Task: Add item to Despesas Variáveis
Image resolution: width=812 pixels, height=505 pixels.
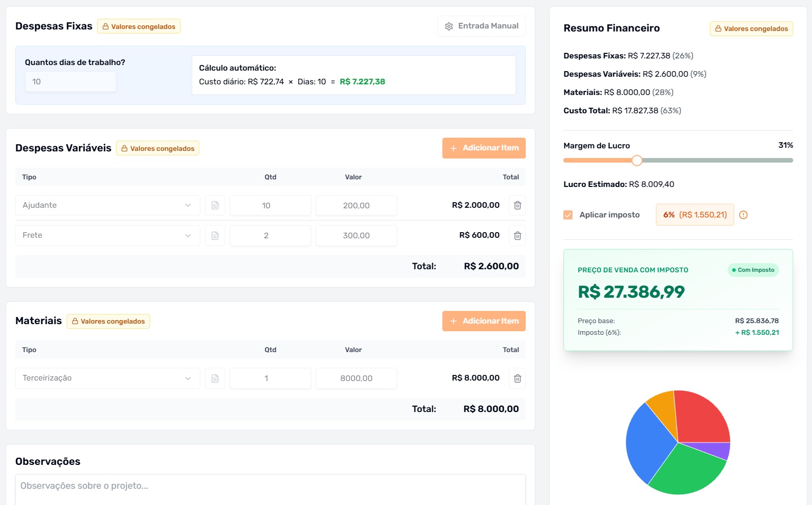Action: [484, 148]
